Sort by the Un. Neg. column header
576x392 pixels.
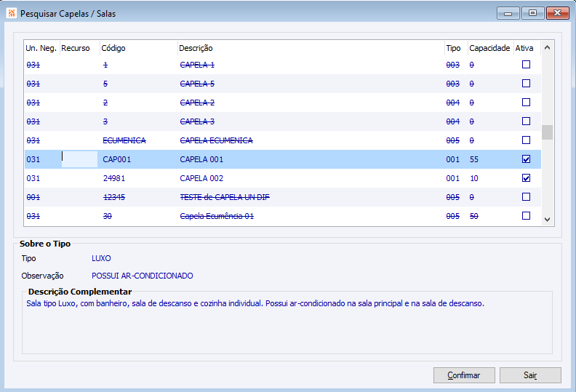coord(41,48)
